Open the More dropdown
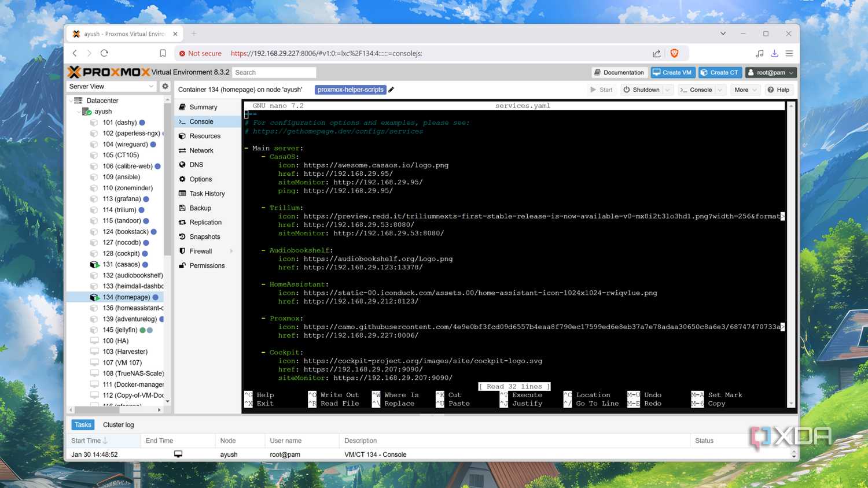Screen dimensions: 868x488 pyautogui.click(x=745, y=90)
